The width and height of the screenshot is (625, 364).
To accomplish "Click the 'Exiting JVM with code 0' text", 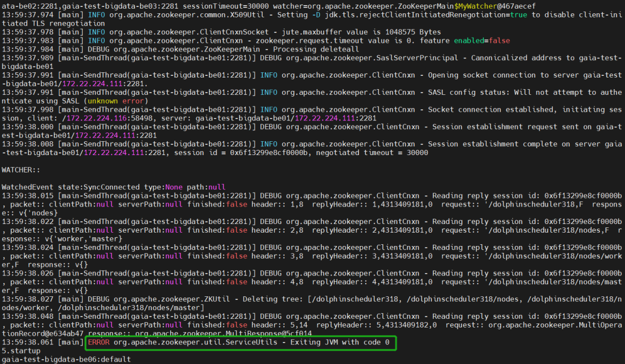I will point(340,342).
